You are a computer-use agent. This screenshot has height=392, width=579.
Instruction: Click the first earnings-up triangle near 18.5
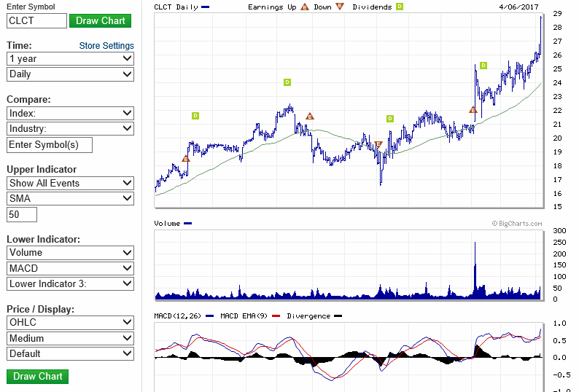click(x=186, y=159)
